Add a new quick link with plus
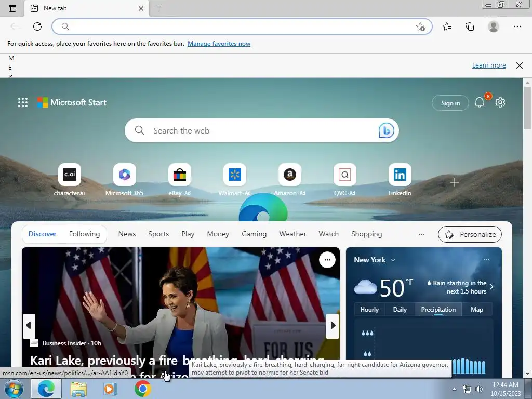Viewport: 532px width, 399px height. [x=454, y=182]
